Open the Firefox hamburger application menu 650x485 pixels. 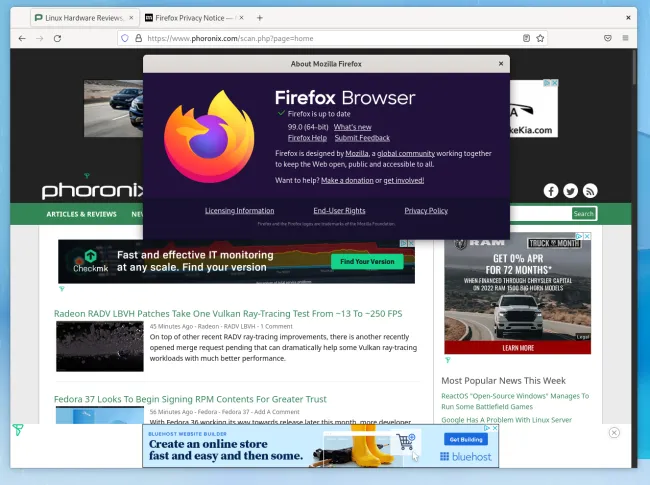click(626, 38)
